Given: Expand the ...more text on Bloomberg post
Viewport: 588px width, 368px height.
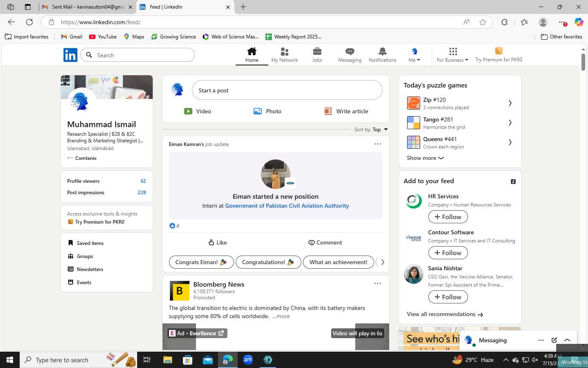Looking at the screenshot, I should coord(281,316).
